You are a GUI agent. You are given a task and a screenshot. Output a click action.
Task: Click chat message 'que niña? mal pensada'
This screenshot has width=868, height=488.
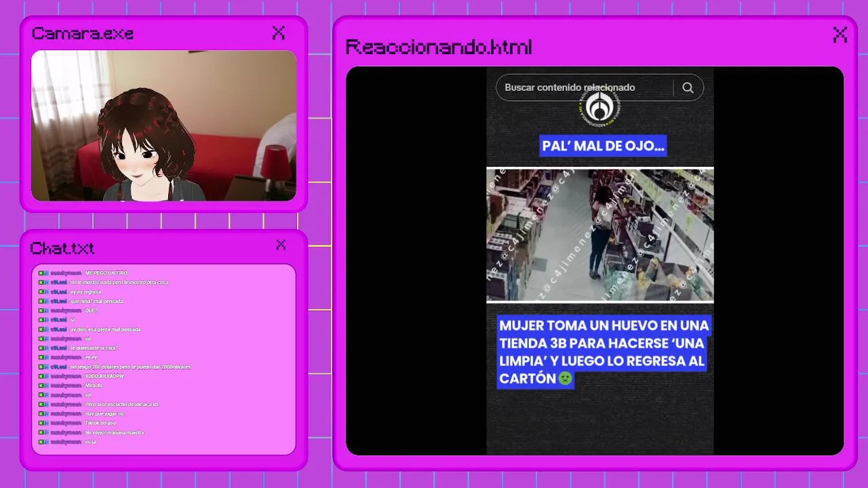point(96,301)
